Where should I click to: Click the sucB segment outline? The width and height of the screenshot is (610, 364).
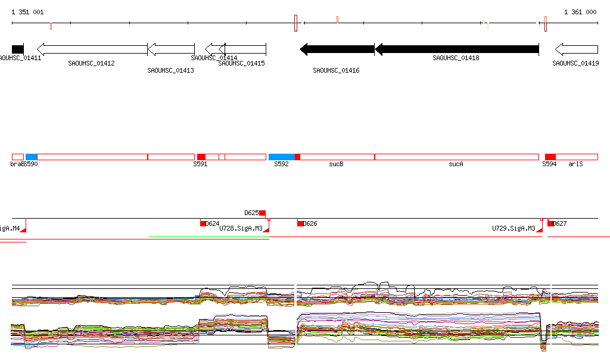pos(337,157)
